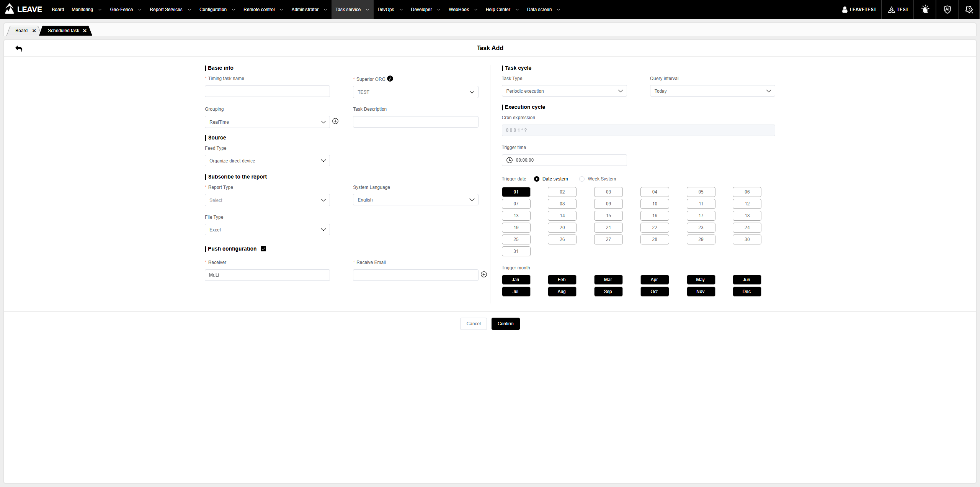
Task: Click the AI shield icon
Action: pos(947,10)
